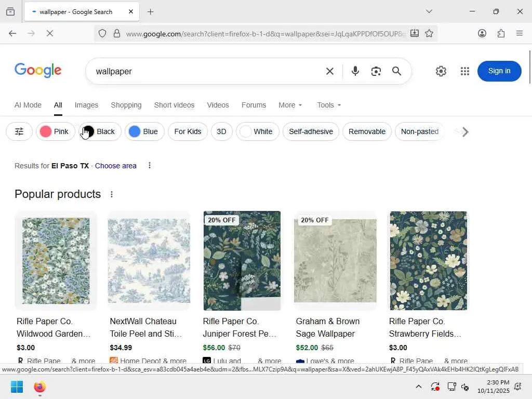
Task: Switch to the Forums tab
Action: click(x=254, y=105)
